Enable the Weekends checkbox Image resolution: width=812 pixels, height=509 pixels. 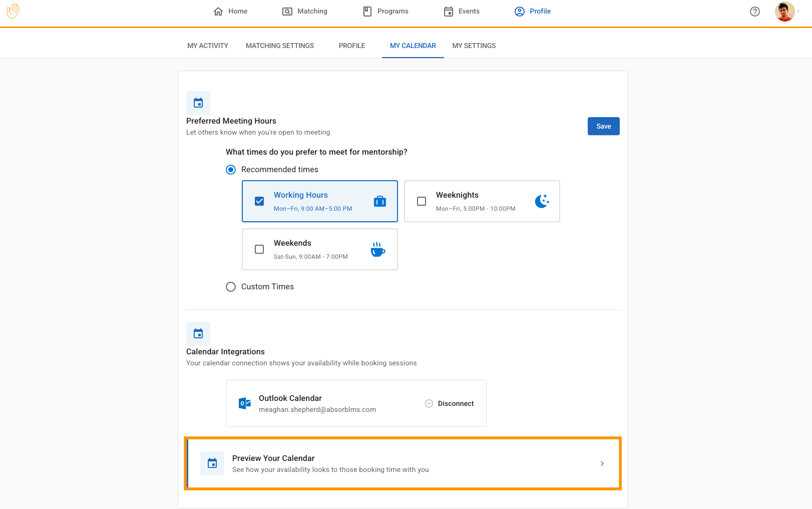tap(259, 249)
